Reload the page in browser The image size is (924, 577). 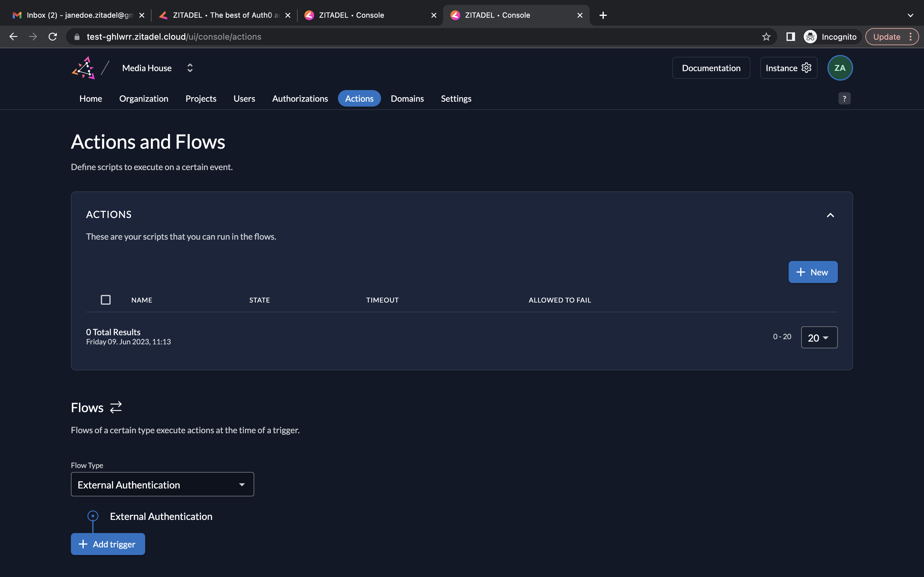tap(53, 37)
